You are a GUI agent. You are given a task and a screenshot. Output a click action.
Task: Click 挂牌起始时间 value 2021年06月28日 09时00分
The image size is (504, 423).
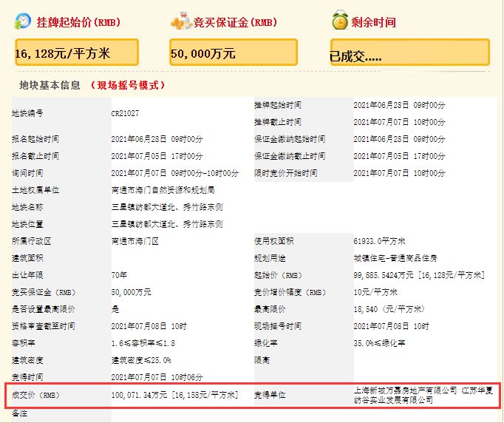399,105
